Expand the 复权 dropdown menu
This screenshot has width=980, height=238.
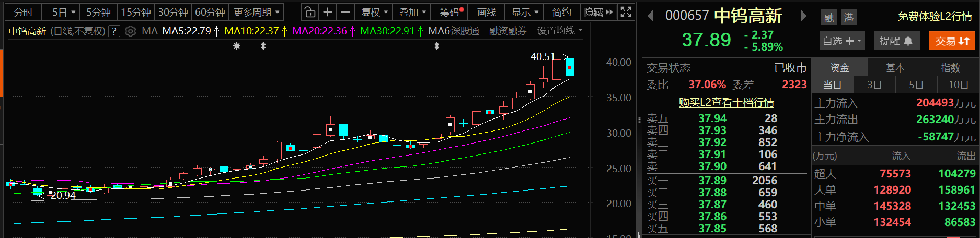pyautogui.click(x=375, y=12)
